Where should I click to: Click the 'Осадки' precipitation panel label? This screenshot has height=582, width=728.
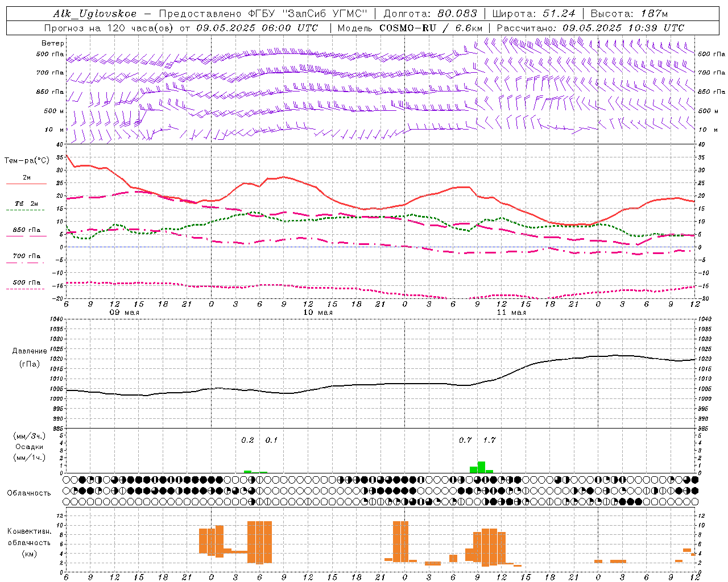click(x=29, y=447)
